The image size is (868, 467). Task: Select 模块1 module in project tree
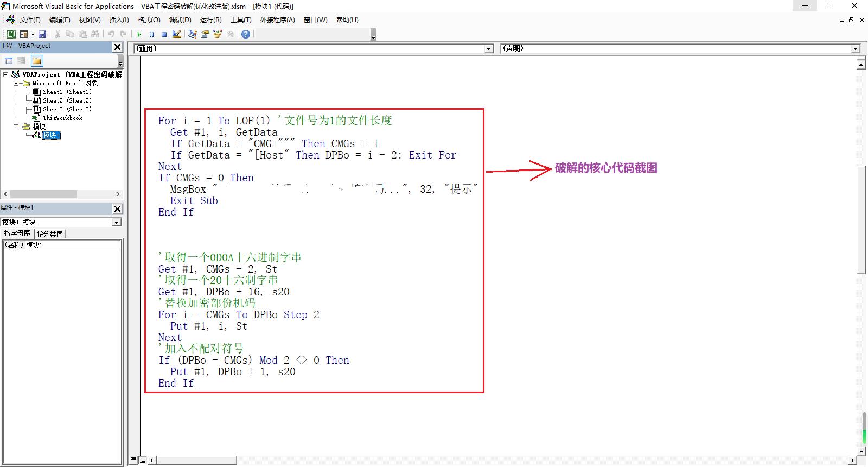point(52,135)
